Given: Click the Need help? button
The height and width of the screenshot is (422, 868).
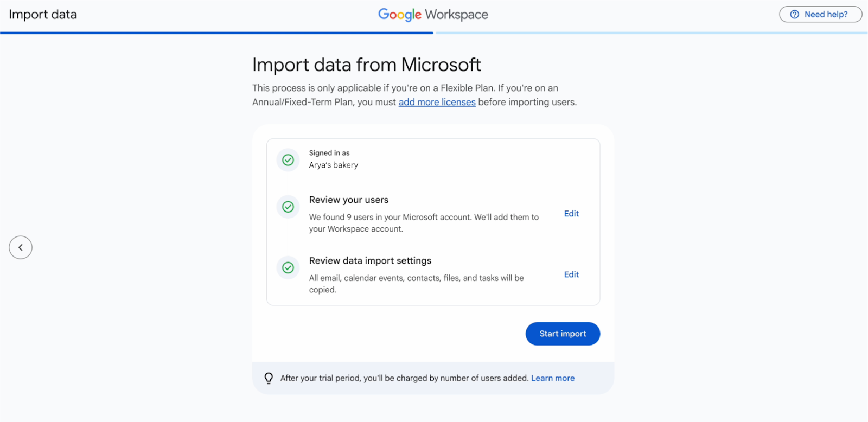Looking at the screenshot, I should coord(820,15).
